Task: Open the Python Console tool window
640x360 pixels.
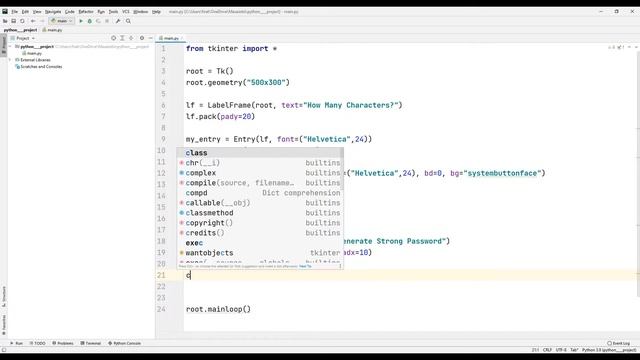Action: click(x=124, y=343)
